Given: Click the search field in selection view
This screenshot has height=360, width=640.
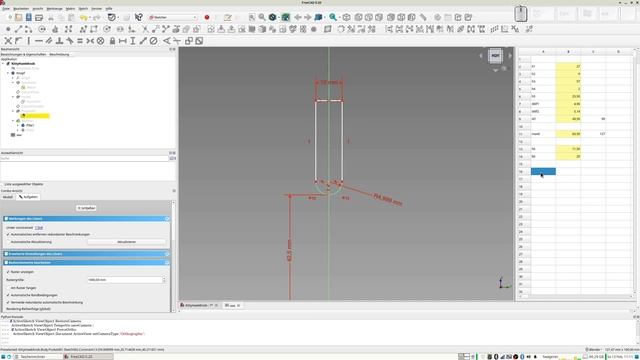Looking at the screenshot, I should point(84,158).
